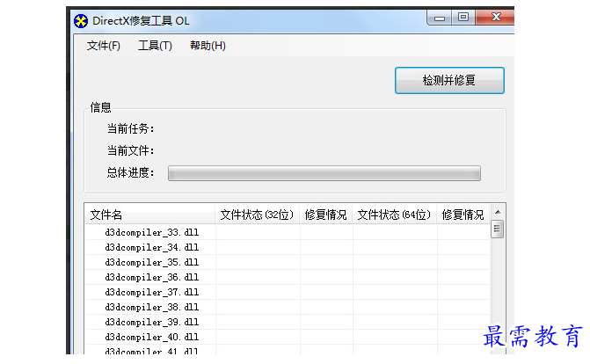Click the 检测并修复 button

tap(449, 80)
